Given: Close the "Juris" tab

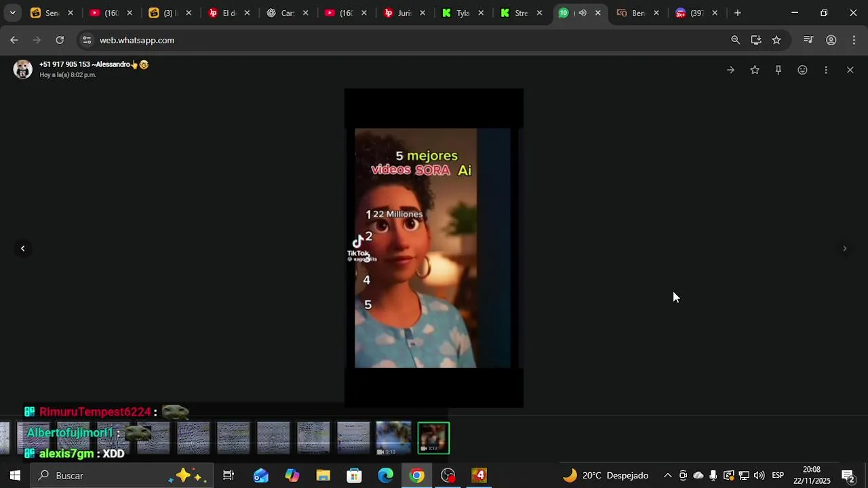Looking at the screenshot, I should point(422,13).
